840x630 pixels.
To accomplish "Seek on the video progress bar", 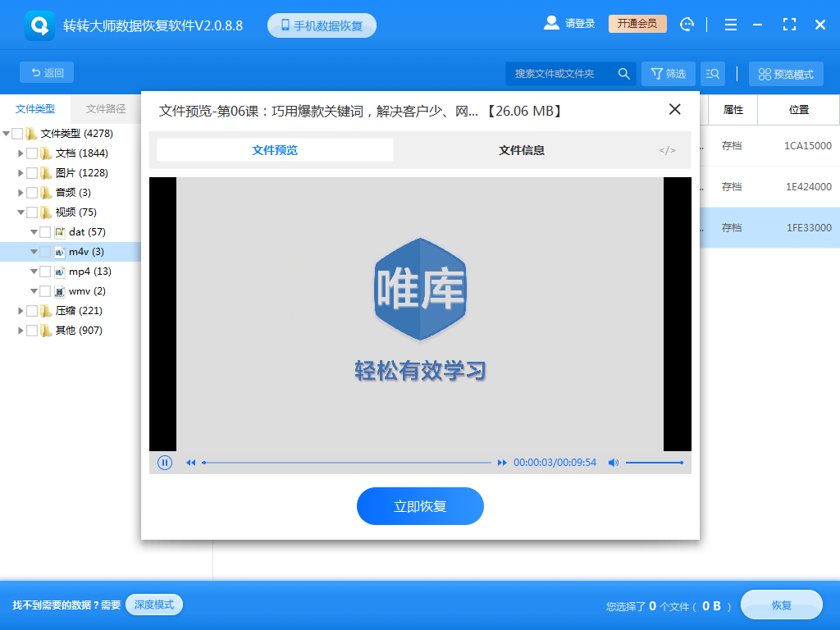I will tap(347, 463).
